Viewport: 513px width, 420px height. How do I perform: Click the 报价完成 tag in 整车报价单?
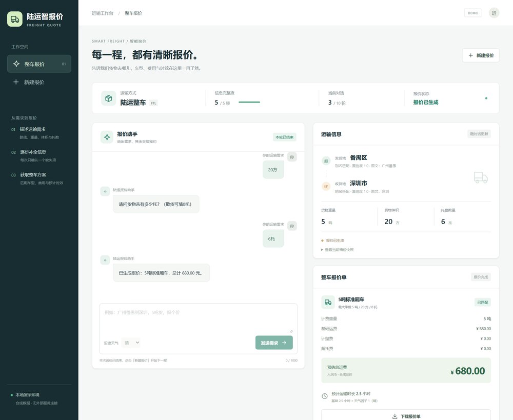point(481,277)
